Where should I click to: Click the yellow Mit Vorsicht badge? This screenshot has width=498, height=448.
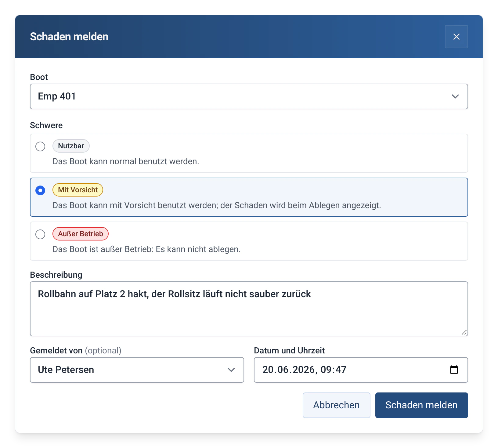tap(78, 190)
